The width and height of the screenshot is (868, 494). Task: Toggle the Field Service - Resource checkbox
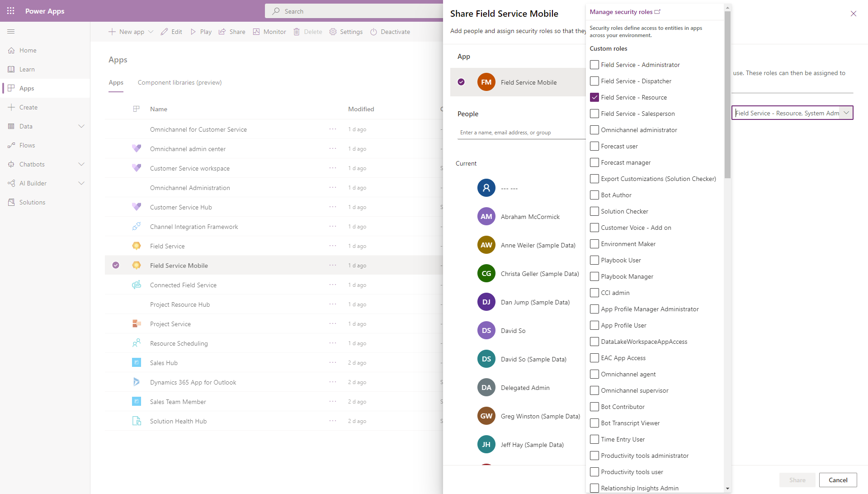point(594,97)
